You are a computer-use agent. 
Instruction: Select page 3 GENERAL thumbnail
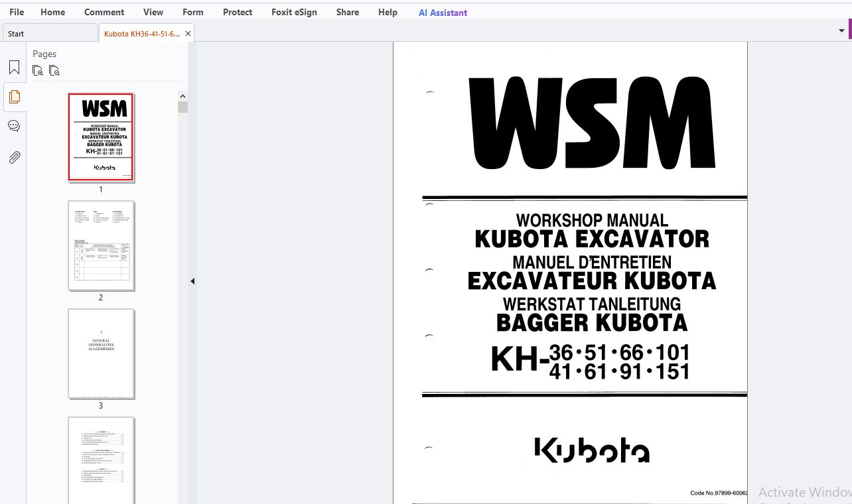click(101, 353)
